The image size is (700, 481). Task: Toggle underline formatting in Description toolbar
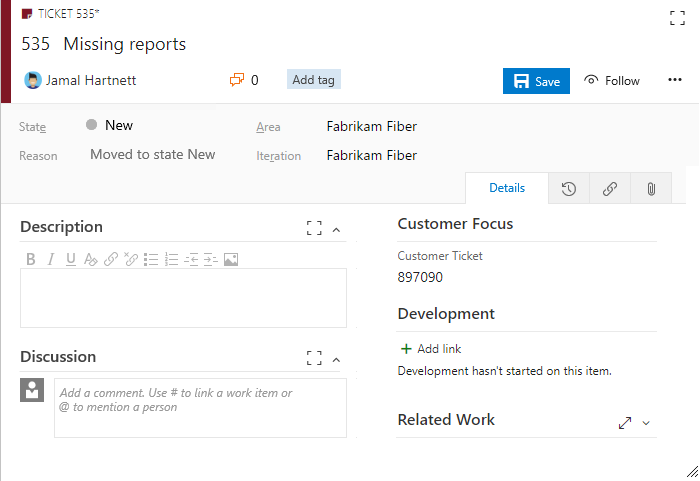pos(71,259)
